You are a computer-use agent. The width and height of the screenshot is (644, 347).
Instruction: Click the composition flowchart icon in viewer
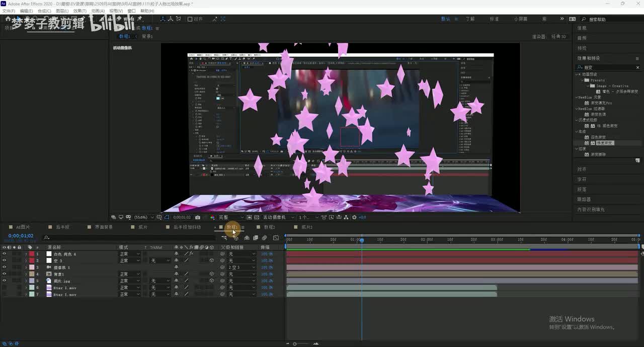point(347,217)
